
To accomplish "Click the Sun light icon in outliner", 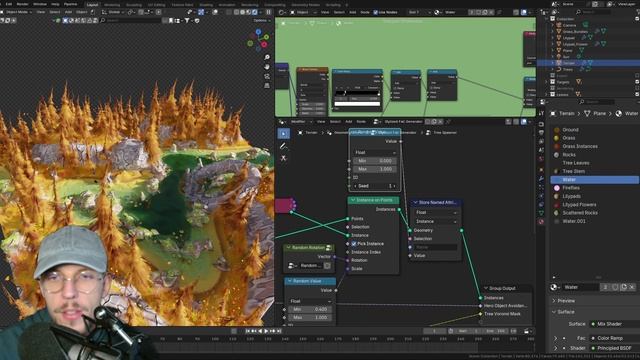I will [559, 57].
